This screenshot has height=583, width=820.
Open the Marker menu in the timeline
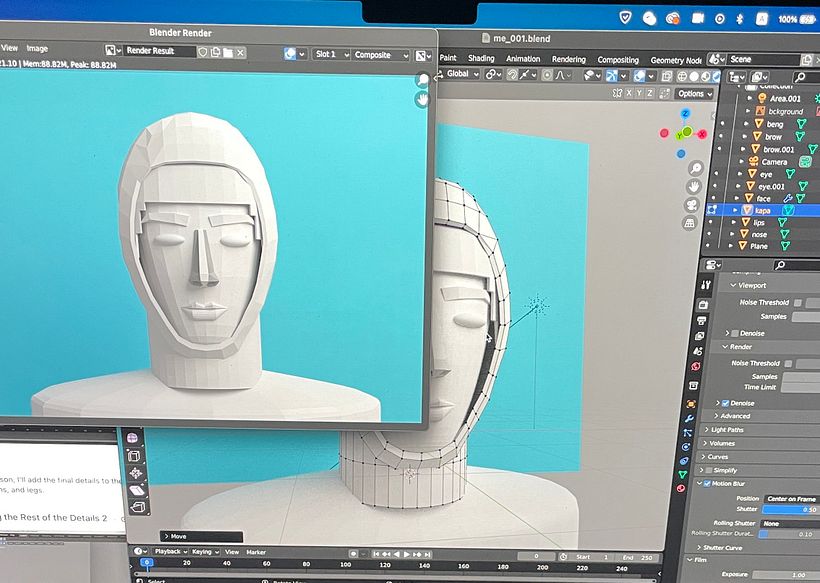point(256,552)
